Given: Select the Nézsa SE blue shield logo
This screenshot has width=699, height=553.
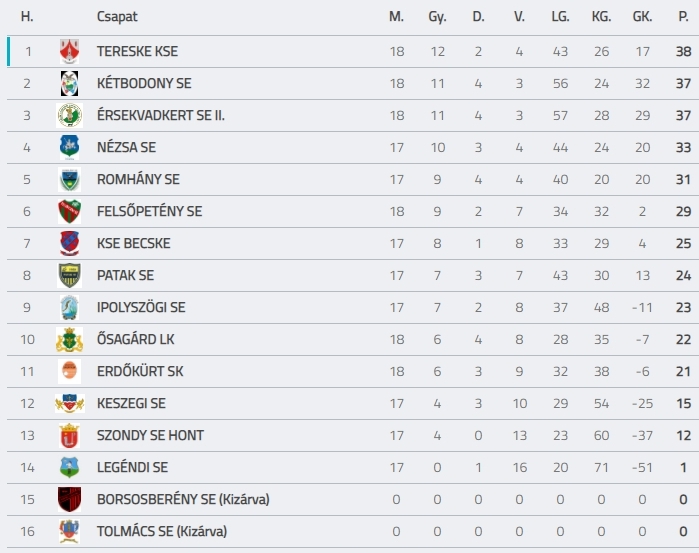Looking at the screenshot, I should pyautogui.click(x=70, y=148).
